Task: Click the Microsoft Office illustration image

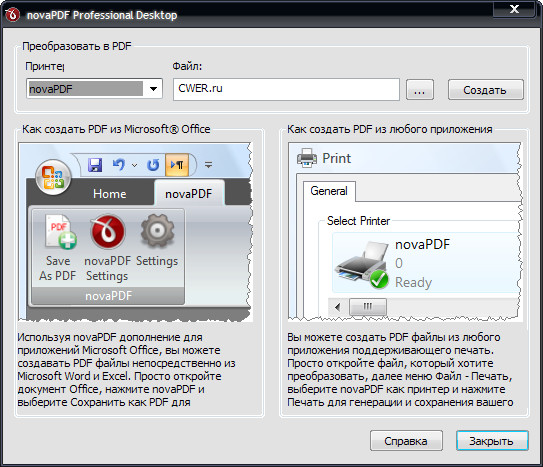Action: (x=136, y=232)
